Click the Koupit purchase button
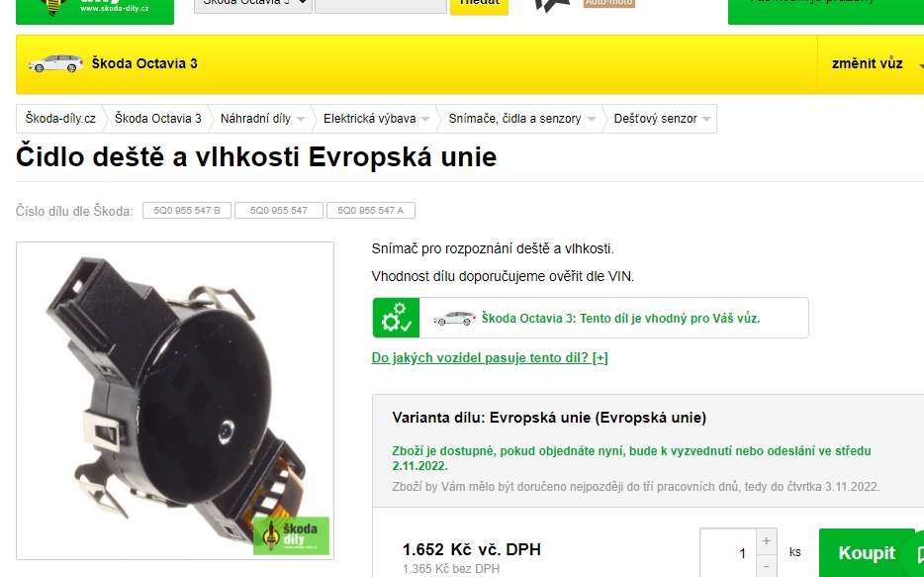 [868, 552]
